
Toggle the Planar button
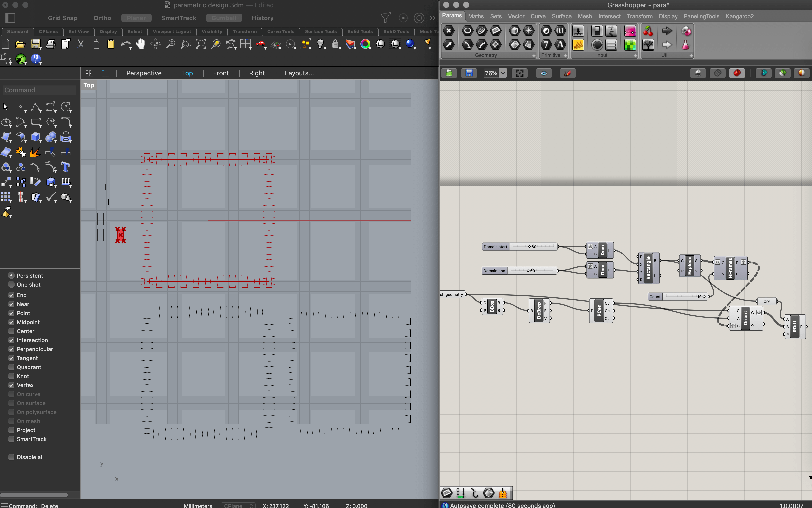point(136,18)
